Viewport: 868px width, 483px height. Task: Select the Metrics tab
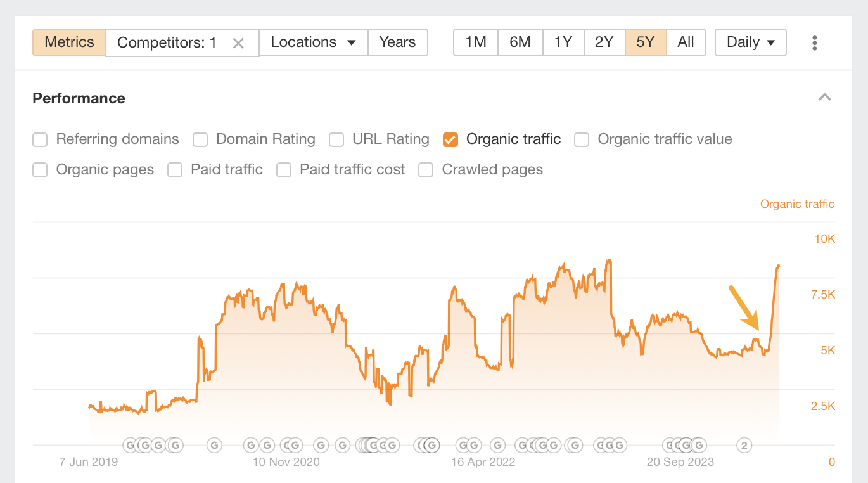[69, 42]
